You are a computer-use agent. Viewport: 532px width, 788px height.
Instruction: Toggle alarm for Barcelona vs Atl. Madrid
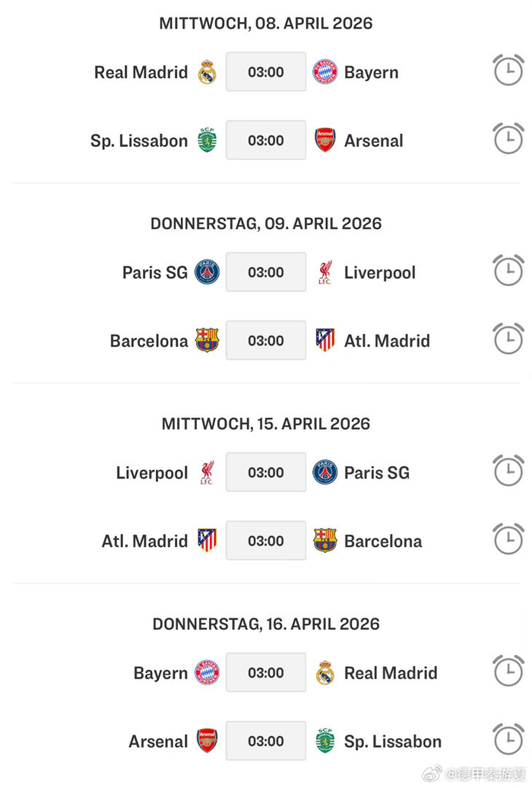tap(508, 338)
